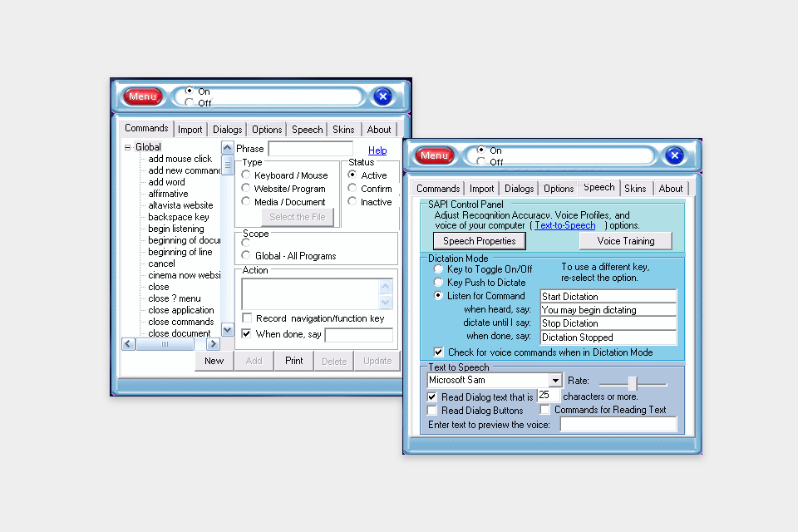This screenshot has width=798, height=532.
Task: Adjust the speech Rate slider
Action: (x=634, y=383)
